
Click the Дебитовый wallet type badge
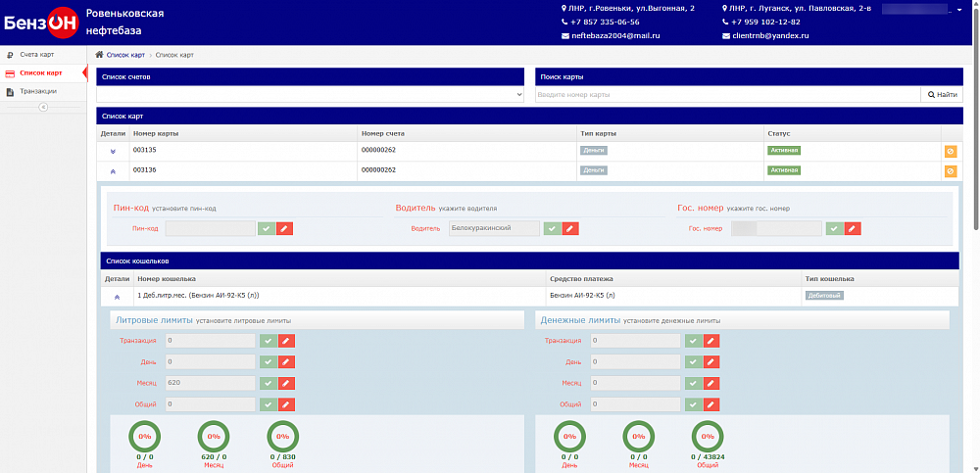point(824,296)
